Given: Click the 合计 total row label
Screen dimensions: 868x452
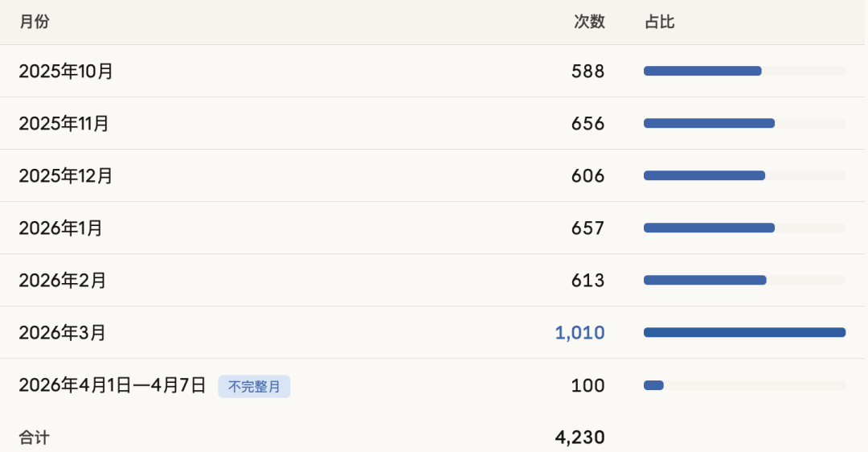Looking at the screenshot, I should point(34,438).
